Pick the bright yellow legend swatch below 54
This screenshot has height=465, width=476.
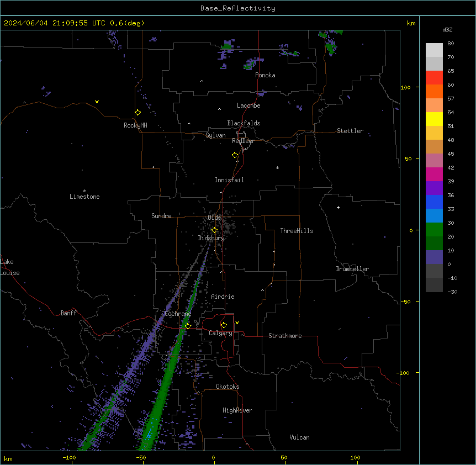point(434,119)
